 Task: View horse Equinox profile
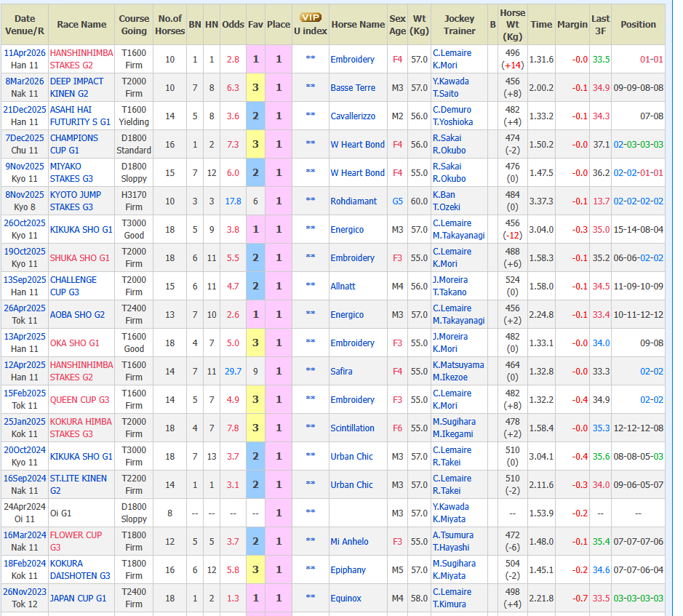(346, 598)
